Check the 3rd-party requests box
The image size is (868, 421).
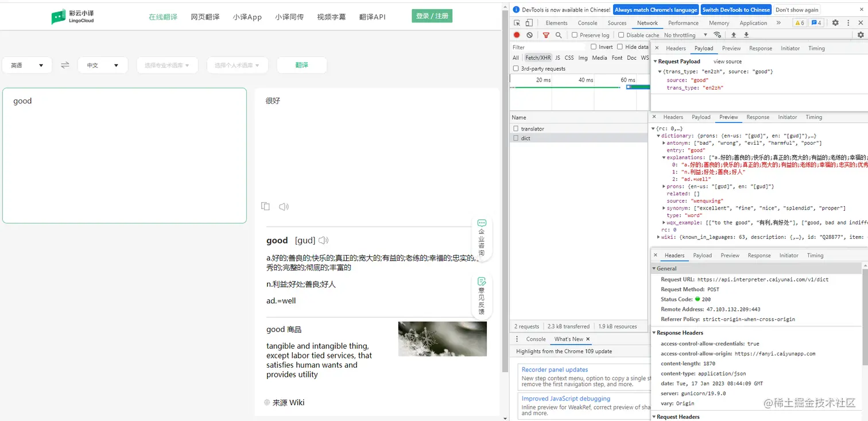[x=516, y=69]
